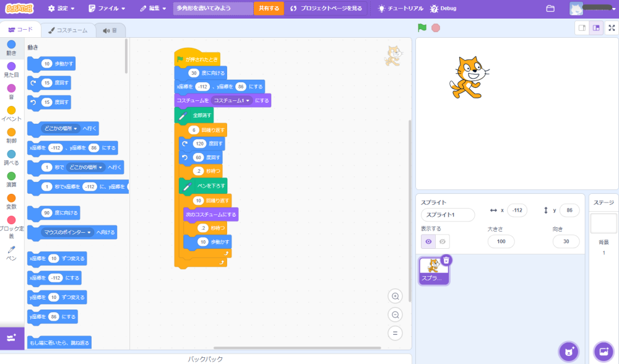Viewport: 619px width, 364px height.
Task: Click the green flag to run project
Action: click(x=422, y=28)
